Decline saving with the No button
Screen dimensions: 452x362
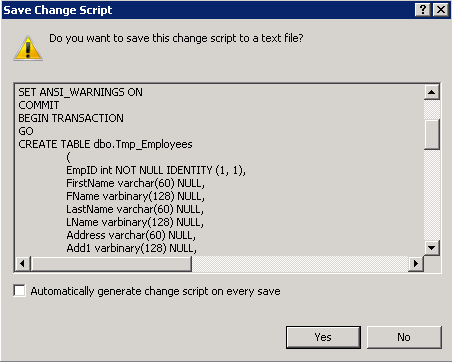[x=404, y=337]
